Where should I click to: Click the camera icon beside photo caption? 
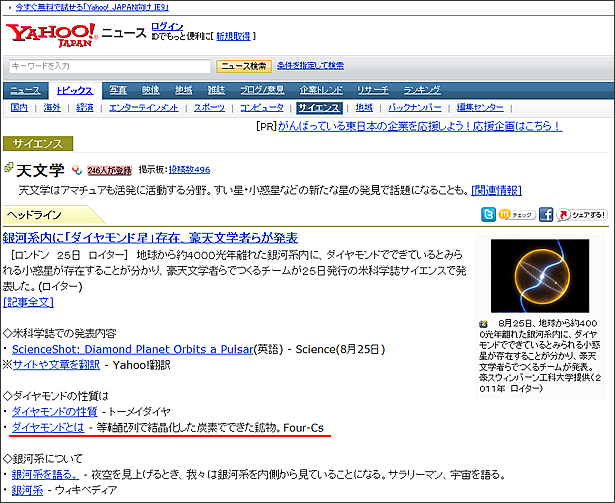click(484, 324)
